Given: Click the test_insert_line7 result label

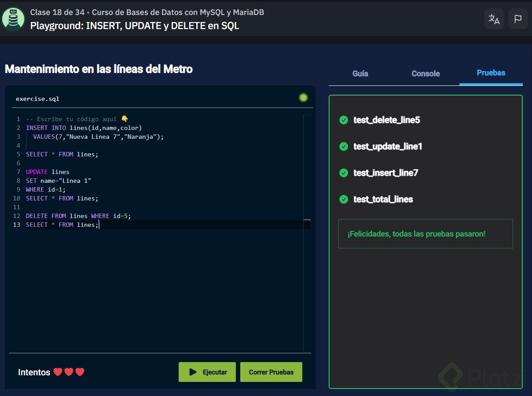Looking at the screenshot, I should pyautogui.click(x=386, y=173).
